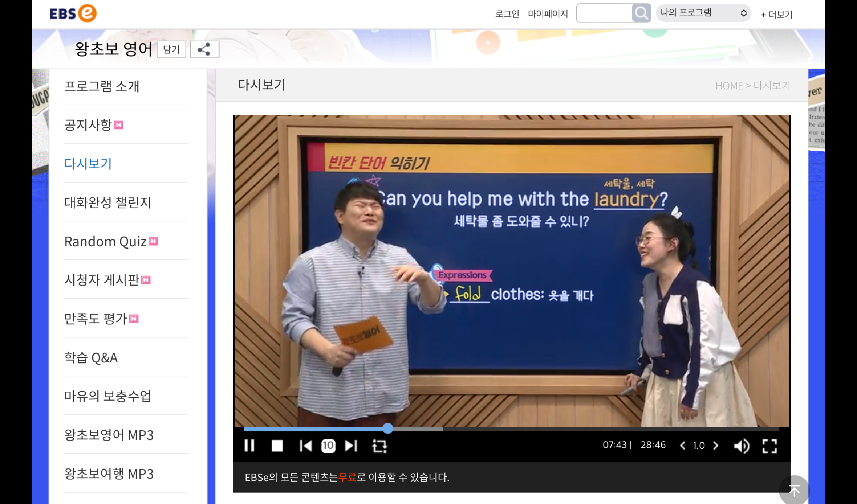
Task: Click the 다시보기 page heading
Action: tap(261, 85)
